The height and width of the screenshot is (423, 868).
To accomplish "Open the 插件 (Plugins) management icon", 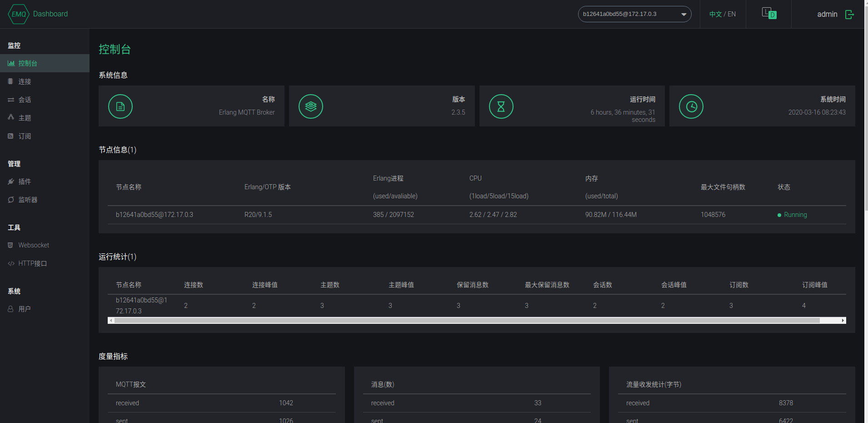I will (x=10, y=181).
